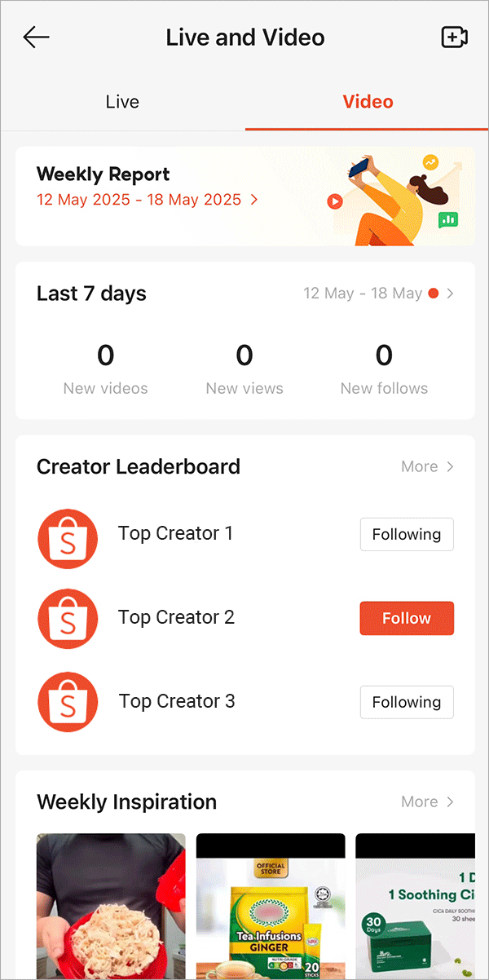Screen dimensions: 489x980
Task: Open More under Weekly Inspiration
Action: pos(428,801)
